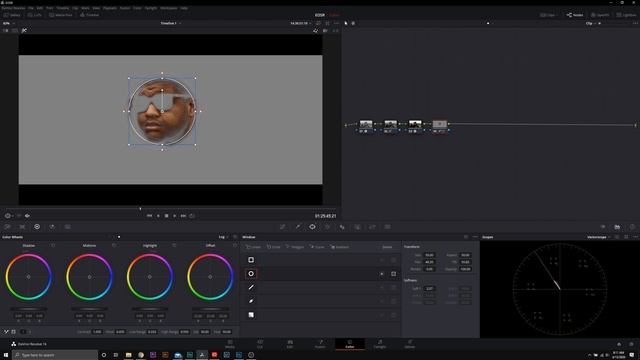The height and width of the screenshot is (360, 640).
Task: Open the File menu
Action: pyautogui.click(x=31, y=8)
